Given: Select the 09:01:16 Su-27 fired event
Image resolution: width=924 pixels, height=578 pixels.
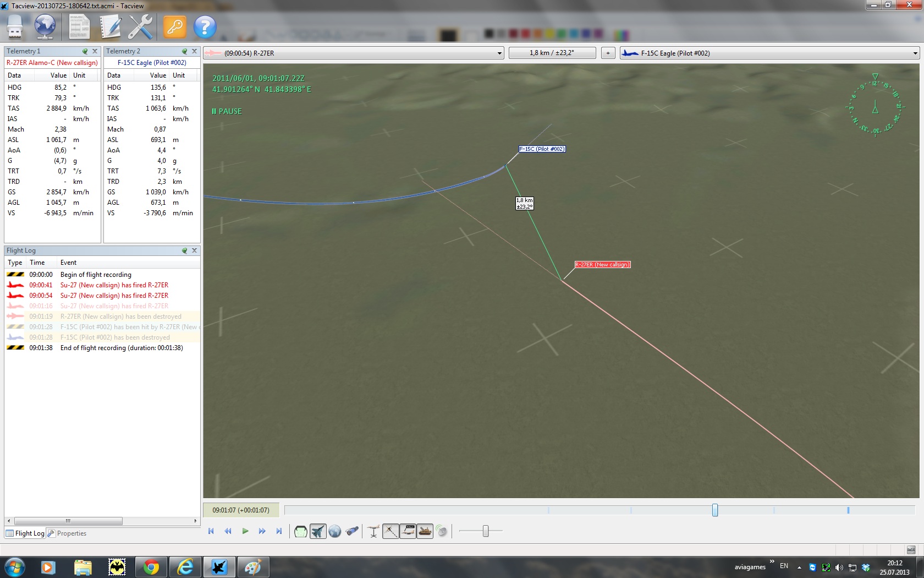Looking at the screenshot, I should 102,306.
